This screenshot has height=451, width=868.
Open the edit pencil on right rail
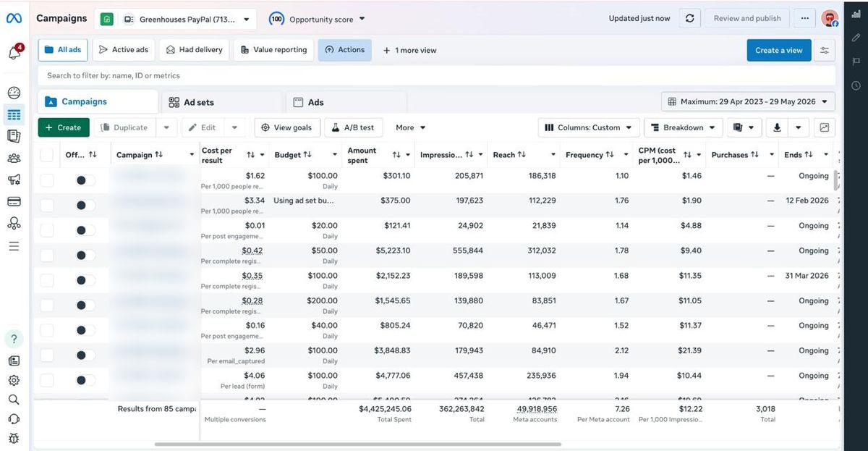[x=856, y=38]
